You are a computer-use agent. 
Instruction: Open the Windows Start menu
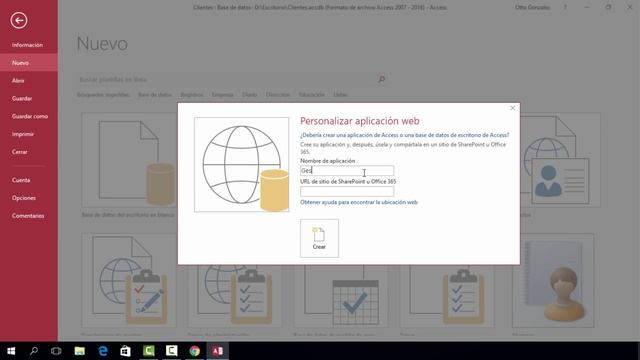[11, 351]
